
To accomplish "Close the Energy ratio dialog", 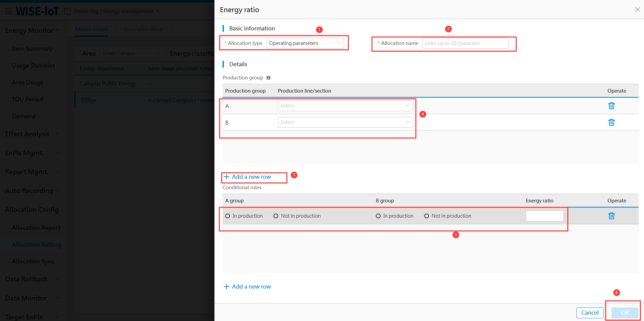I will click(x=637, y=9).
